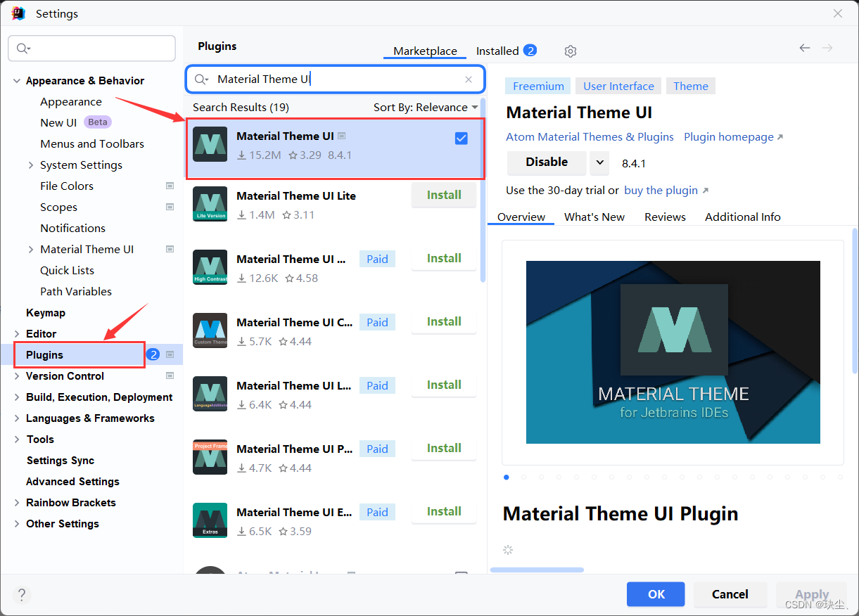Click the Disable plugin button

pyautogui.click(x=547, y=162)
